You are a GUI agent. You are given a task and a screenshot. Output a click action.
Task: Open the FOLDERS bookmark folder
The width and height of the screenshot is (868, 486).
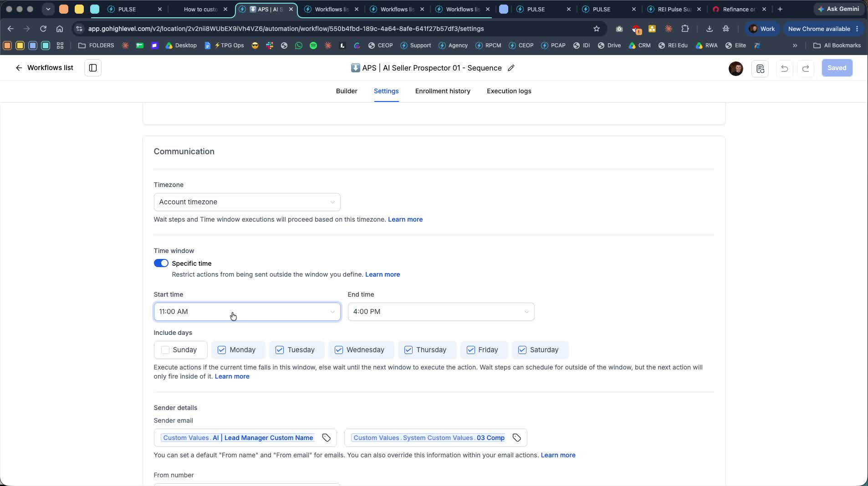[x=96, y=46]
